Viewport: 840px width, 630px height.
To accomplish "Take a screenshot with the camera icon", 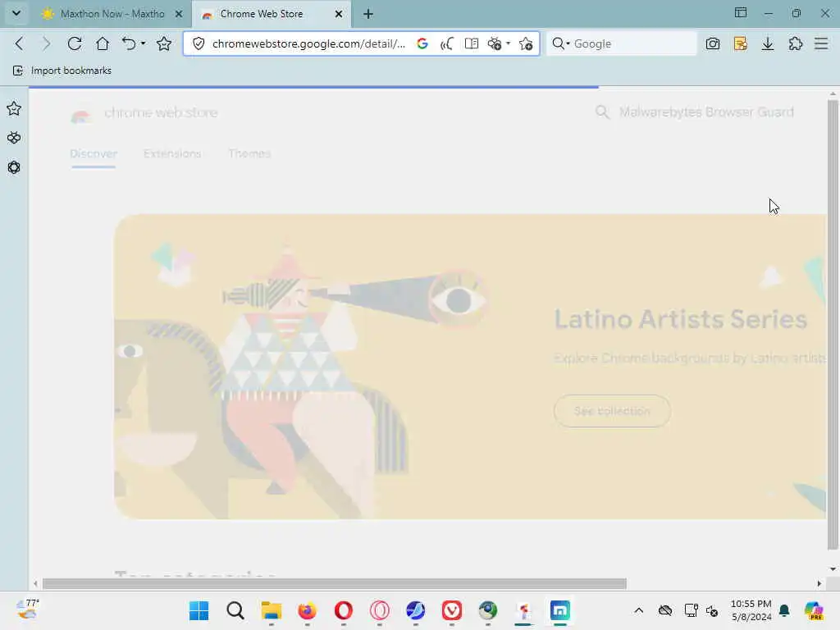I will pos(713,43).
